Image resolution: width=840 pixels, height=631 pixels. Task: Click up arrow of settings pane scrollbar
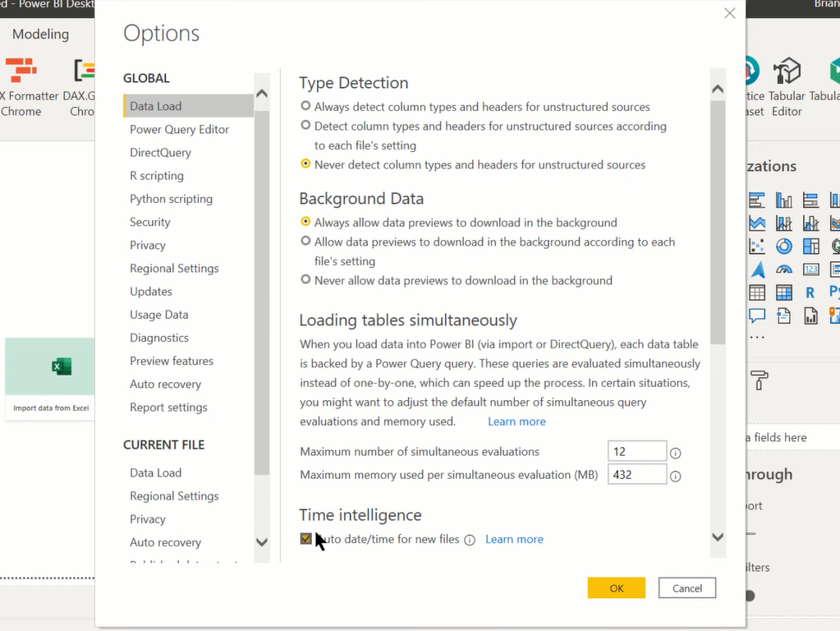click(718, 90)
